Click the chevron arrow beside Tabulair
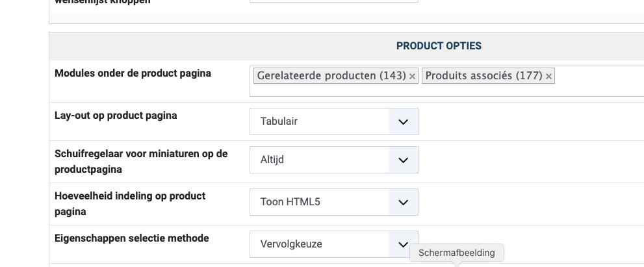This screenshot has height=267, width=644. pos(403,121)
